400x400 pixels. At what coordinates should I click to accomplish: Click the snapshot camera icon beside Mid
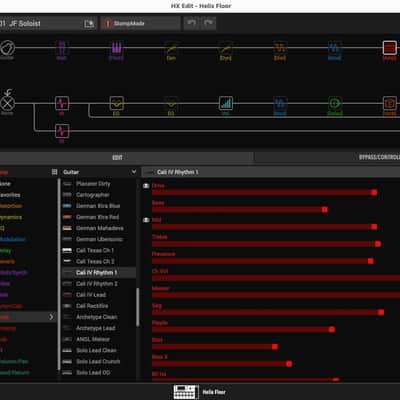(x=146, y=220)
